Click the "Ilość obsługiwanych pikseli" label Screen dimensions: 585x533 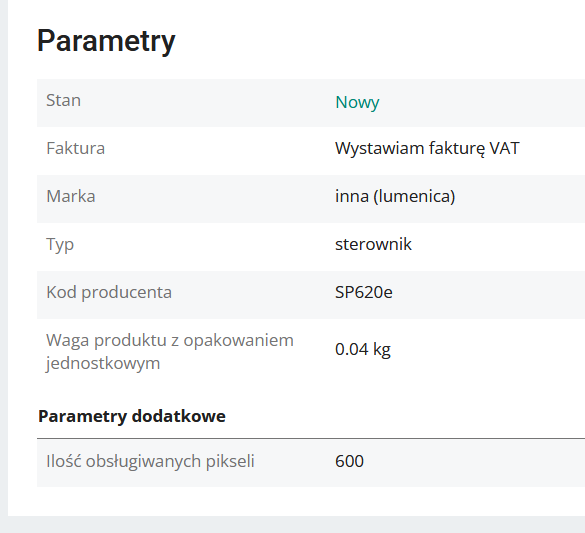[150, 461]
